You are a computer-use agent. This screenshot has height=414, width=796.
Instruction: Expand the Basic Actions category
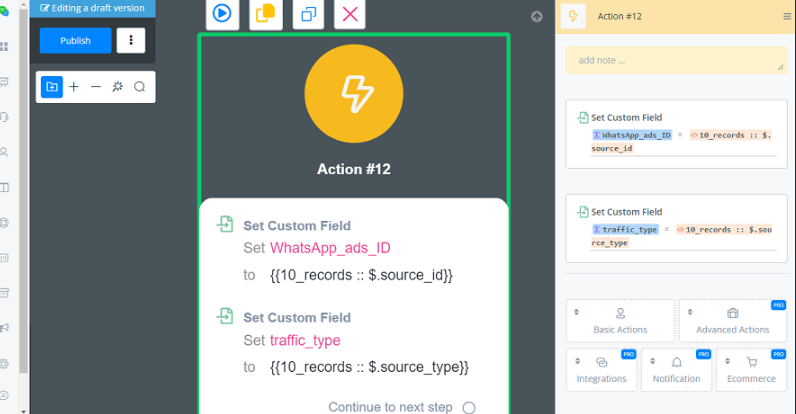click(x=619, y=321)
